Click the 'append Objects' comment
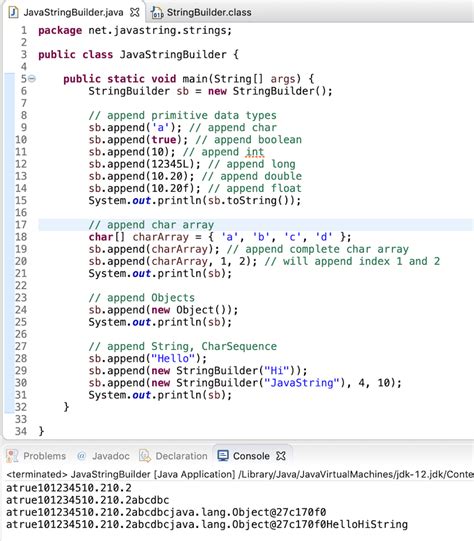 tap(141, 297)
